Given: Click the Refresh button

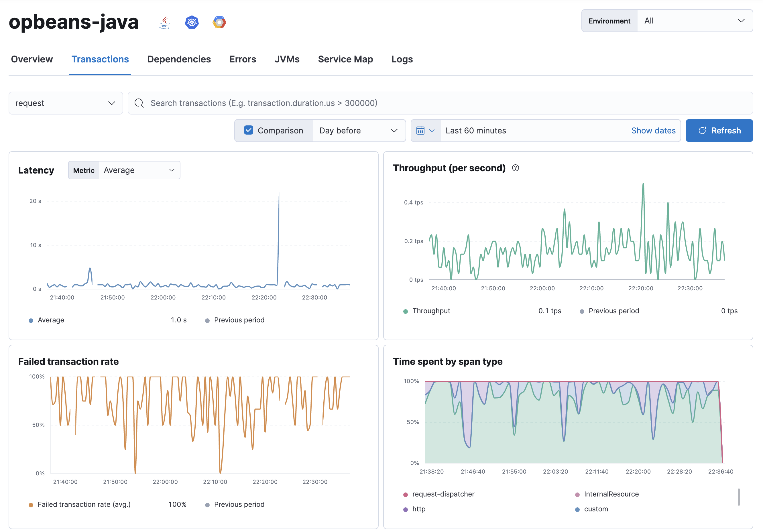Looking at the screenshot, I should pos(719,130).
